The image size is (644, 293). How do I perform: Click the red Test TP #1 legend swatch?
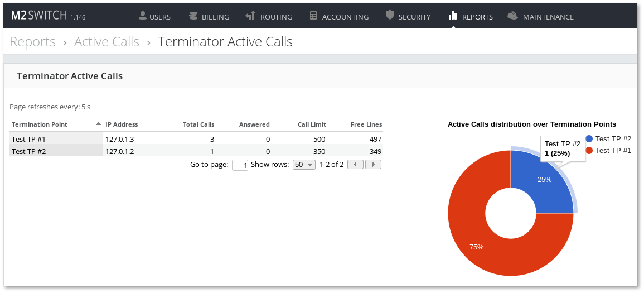click(x=589, y=151)
